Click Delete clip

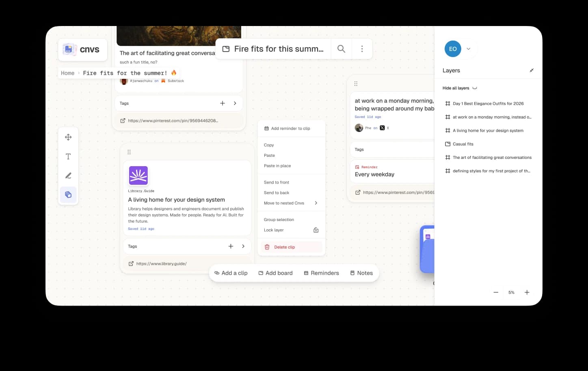(x=291, y=247)
